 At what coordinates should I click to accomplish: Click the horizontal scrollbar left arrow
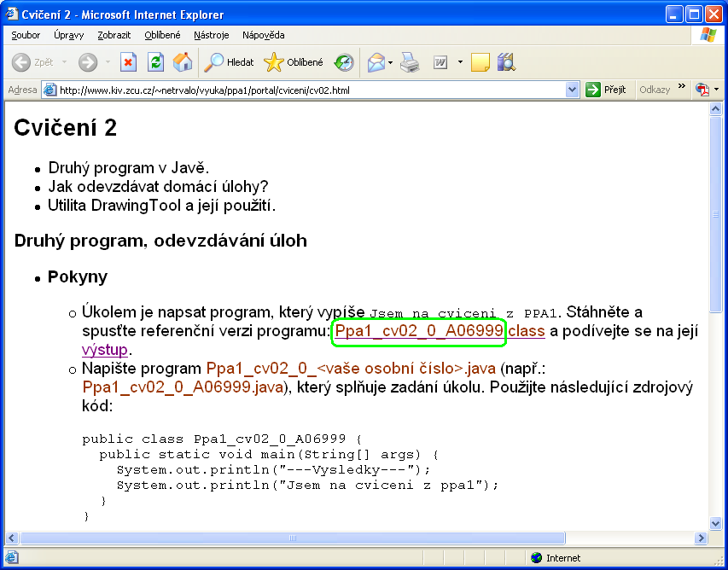(12, 538)
